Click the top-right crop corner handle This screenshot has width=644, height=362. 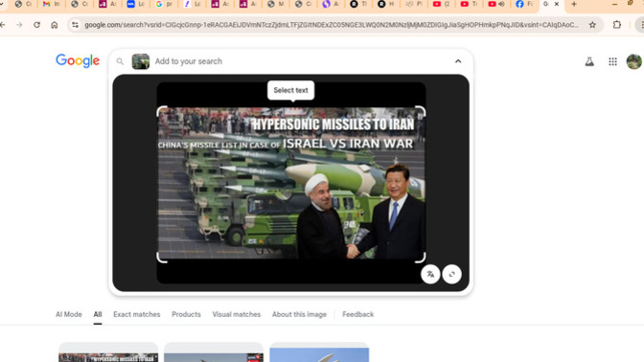coord(420,111)
